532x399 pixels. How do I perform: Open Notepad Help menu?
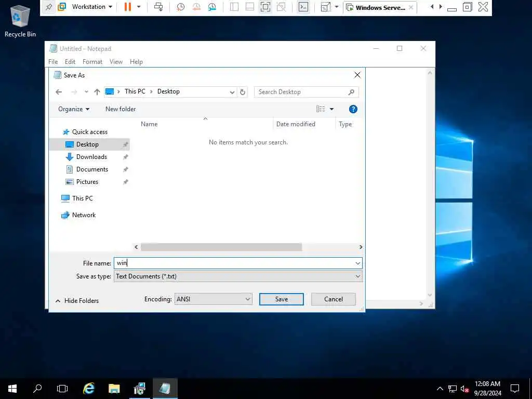click(136, 62)
